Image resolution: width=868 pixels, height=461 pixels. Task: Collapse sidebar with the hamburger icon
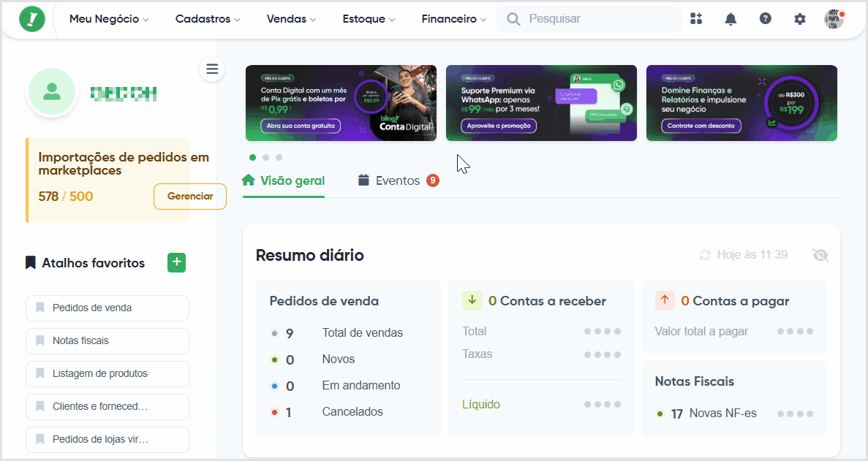(x=212, y=69)
